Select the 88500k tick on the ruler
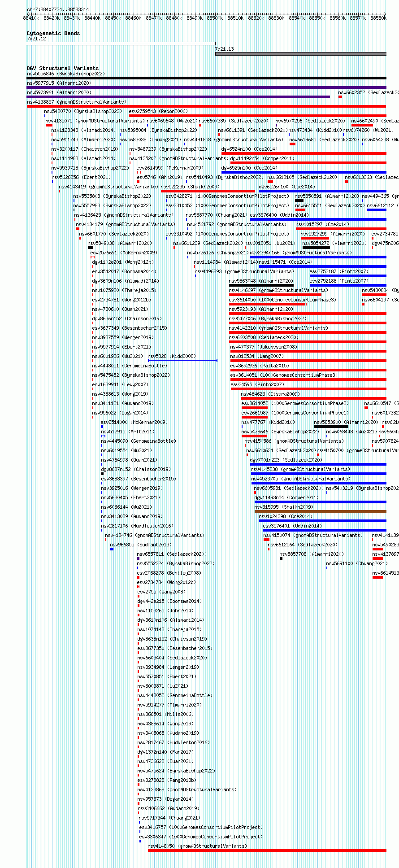 [x=215, y=18]
